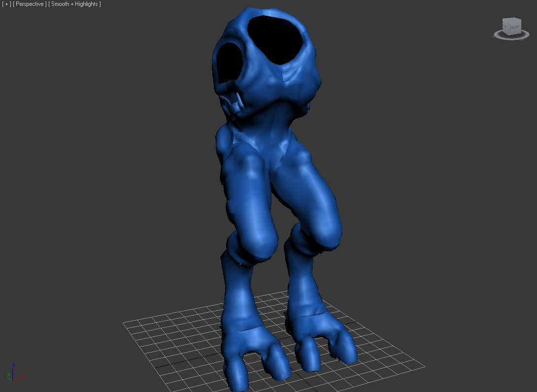
Task: Open the Smooth + Highlights shading menu
Action: pyautogui.click(x=75, y=4)
